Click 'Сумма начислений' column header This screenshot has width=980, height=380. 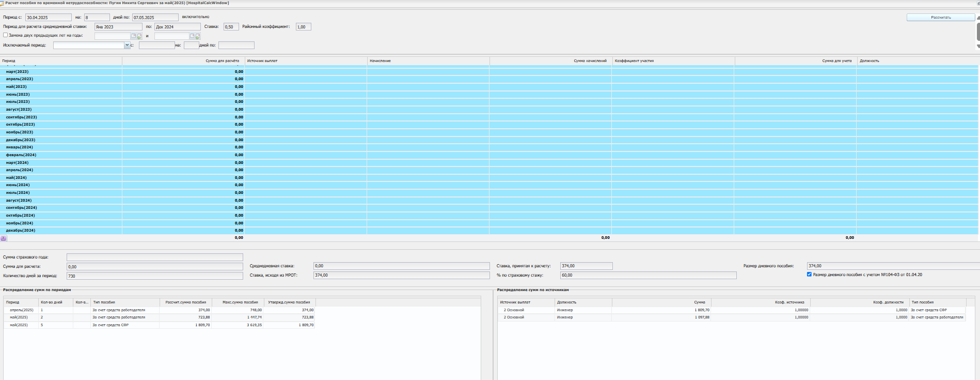click(551, 61)
